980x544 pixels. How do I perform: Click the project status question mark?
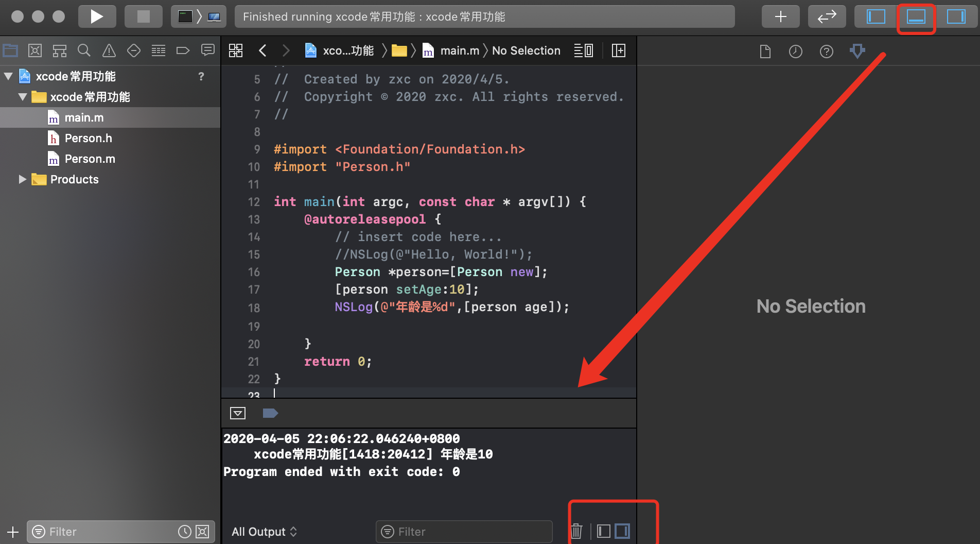[201, 76]
